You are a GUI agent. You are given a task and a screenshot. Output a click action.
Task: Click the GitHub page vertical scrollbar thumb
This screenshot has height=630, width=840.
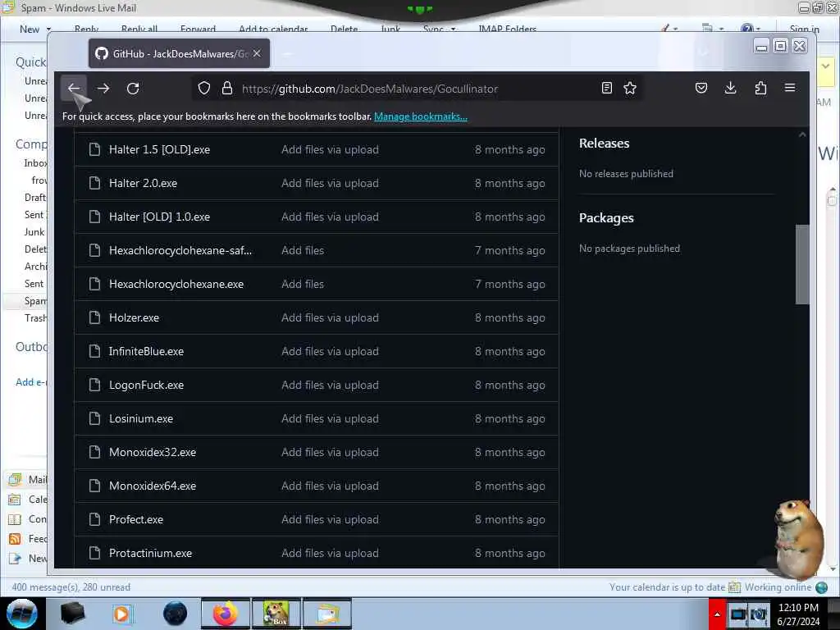(x=802, y=264)
